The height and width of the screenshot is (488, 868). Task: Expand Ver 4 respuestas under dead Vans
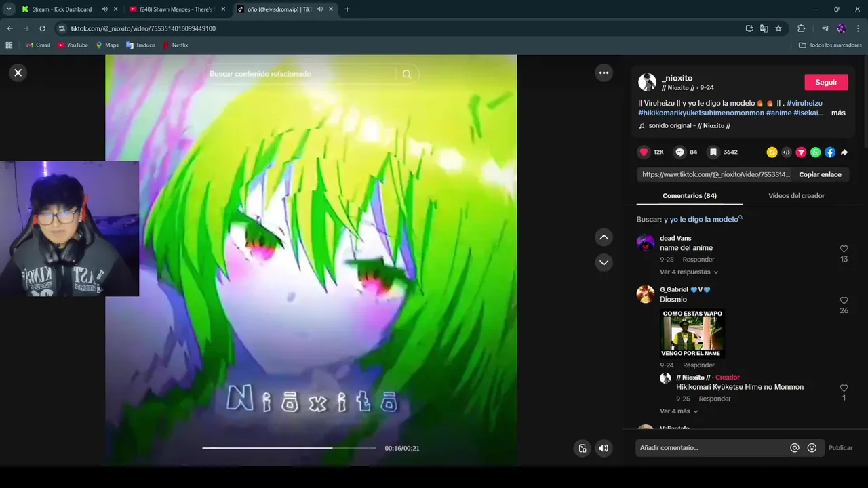(689, 272)
